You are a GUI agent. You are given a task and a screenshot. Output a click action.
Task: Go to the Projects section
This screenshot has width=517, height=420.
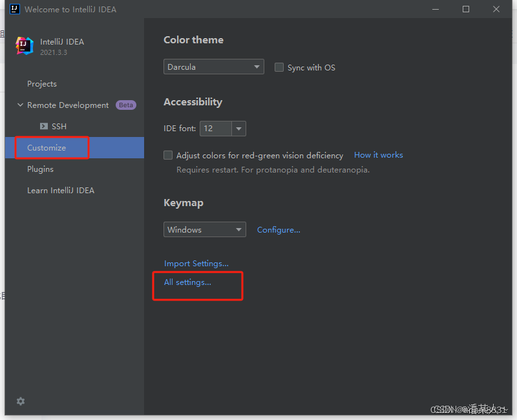42,84
